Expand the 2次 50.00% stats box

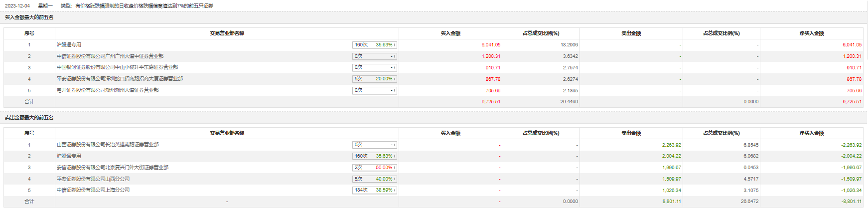[x=374, y=168]
